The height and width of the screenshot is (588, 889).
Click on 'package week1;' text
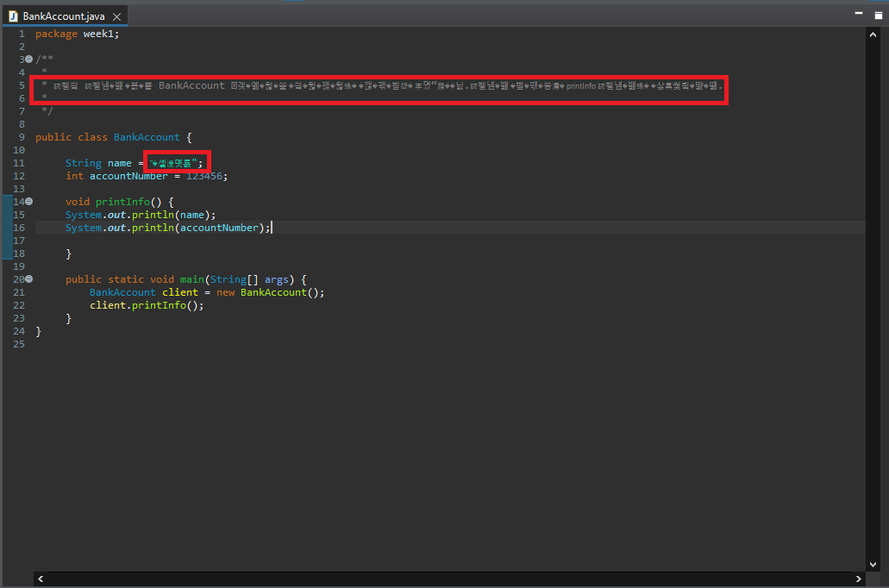pyautogui.click(x=77, y=34)
